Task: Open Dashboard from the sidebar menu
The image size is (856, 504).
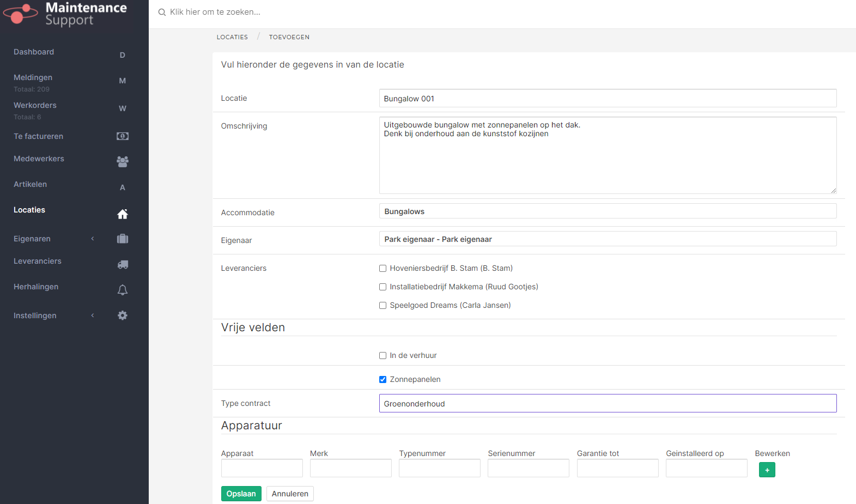Action: click(34, 52)
